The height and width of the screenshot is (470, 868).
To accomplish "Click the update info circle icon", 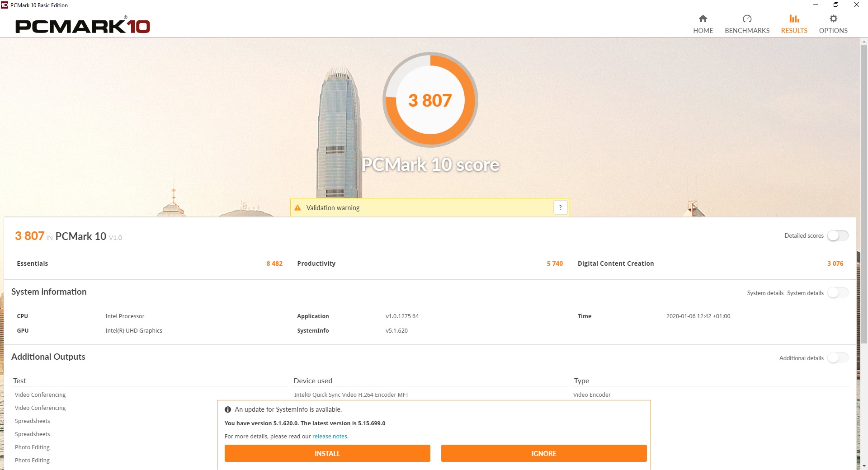I will pyautogui.click(x=228, y=409).
